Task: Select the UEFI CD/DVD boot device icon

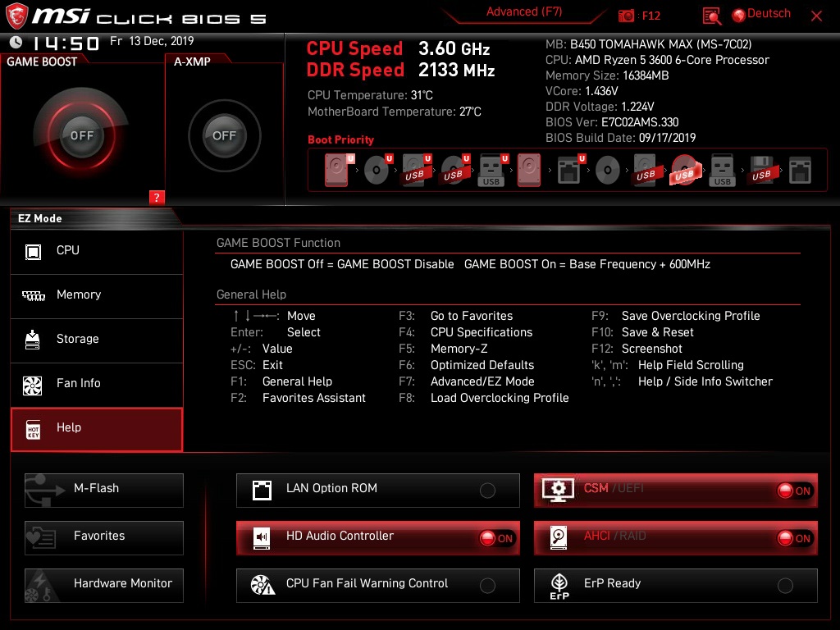Action: [x=377, y=171]
